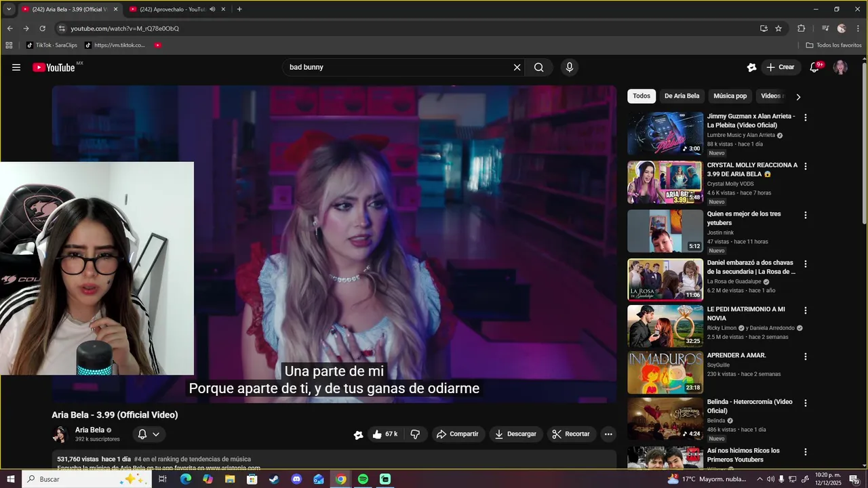Open YouTube notifications bell with 9+ badge

pyautogui.click(x=814, y=67)
